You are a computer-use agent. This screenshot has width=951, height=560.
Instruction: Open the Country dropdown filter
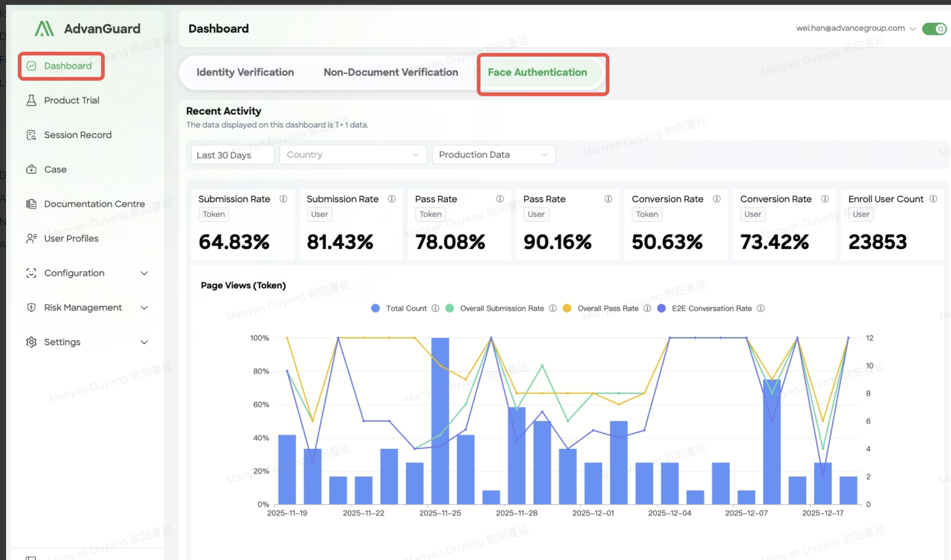click(x=353, y=155)
